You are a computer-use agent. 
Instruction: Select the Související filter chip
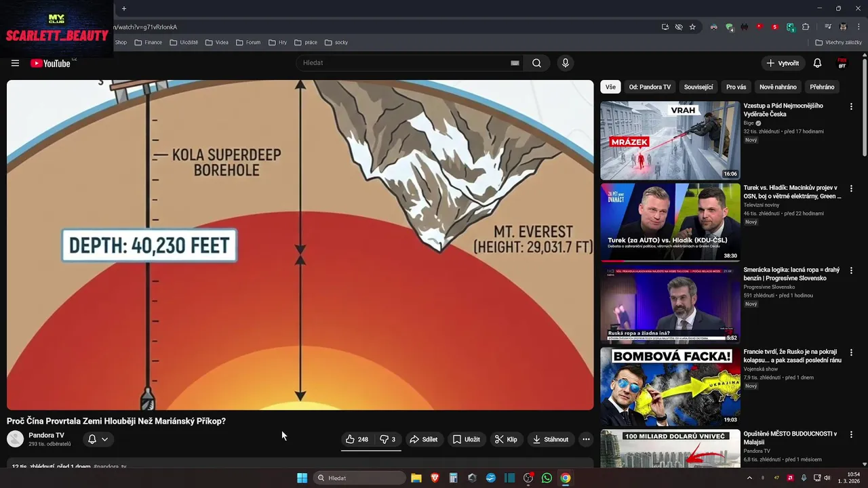click(698, 87)
